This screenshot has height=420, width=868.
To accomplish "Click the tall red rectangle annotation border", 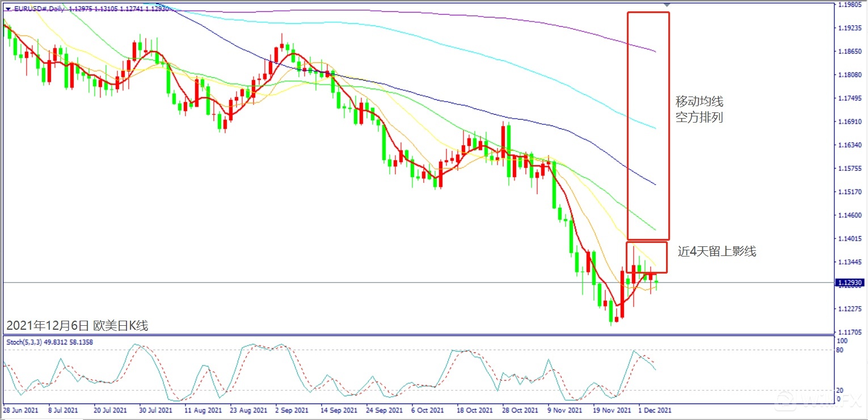I will (x=628, y=125).
